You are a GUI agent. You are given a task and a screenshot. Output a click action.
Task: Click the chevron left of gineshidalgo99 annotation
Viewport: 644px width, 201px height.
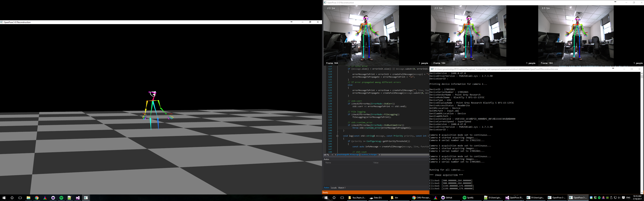[x=335, y=155]
